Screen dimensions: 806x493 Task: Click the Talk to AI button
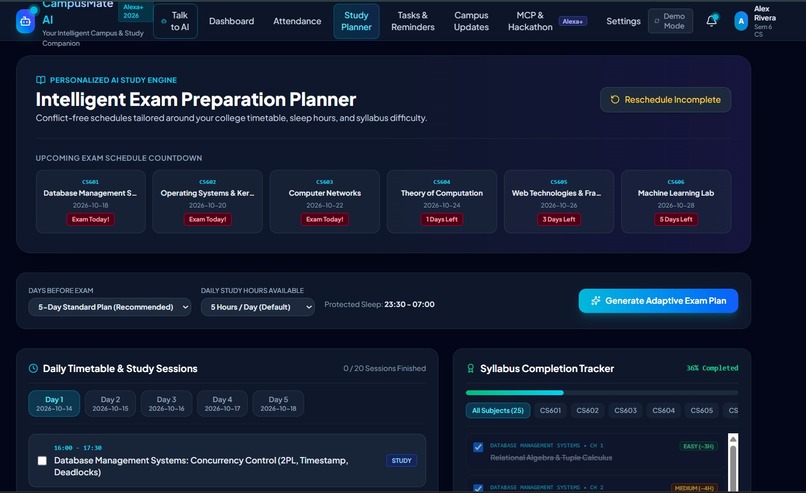point(175,21)
